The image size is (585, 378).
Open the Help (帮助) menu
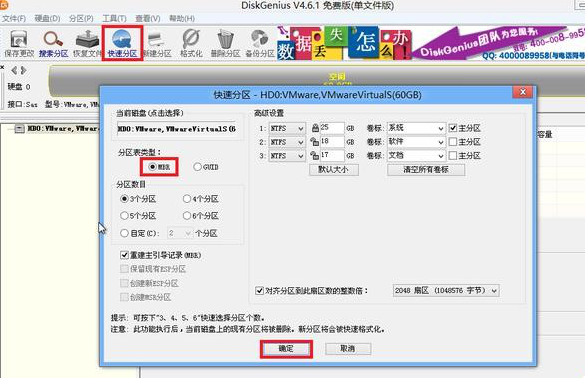(x=182, y=18)
